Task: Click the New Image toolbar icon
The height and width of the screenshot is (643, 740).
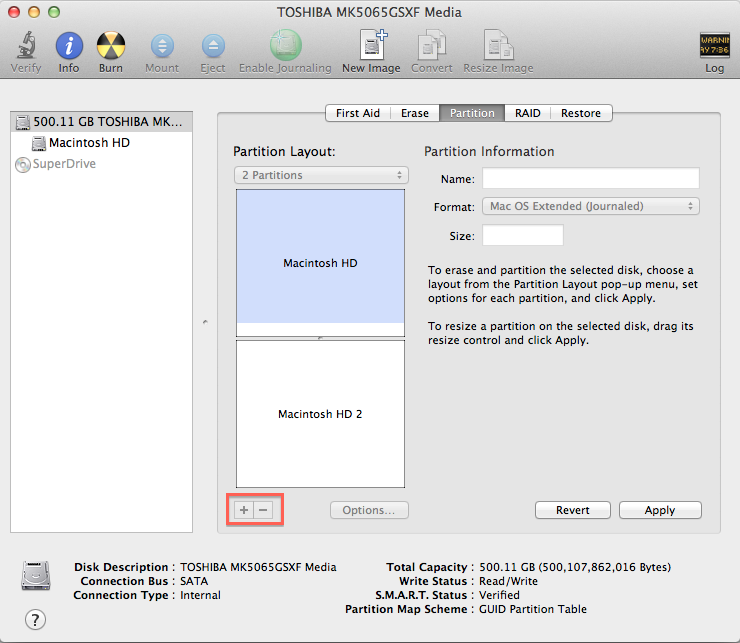Action: (371, 46)
